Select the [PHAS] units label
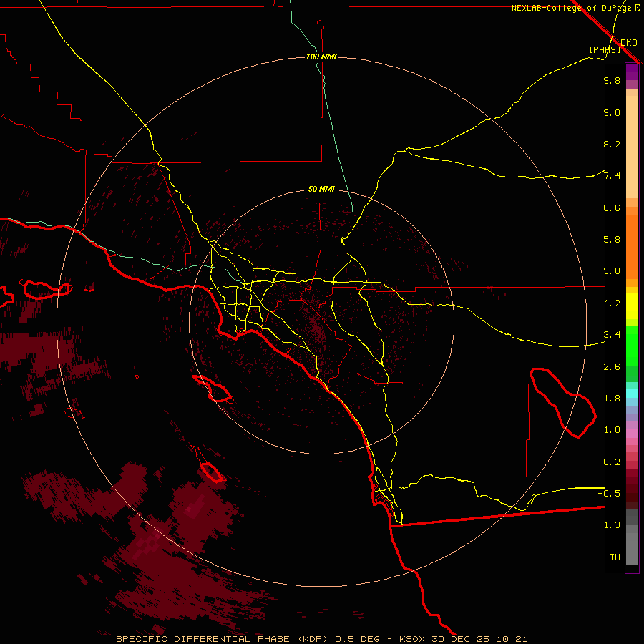 [605, 49]
